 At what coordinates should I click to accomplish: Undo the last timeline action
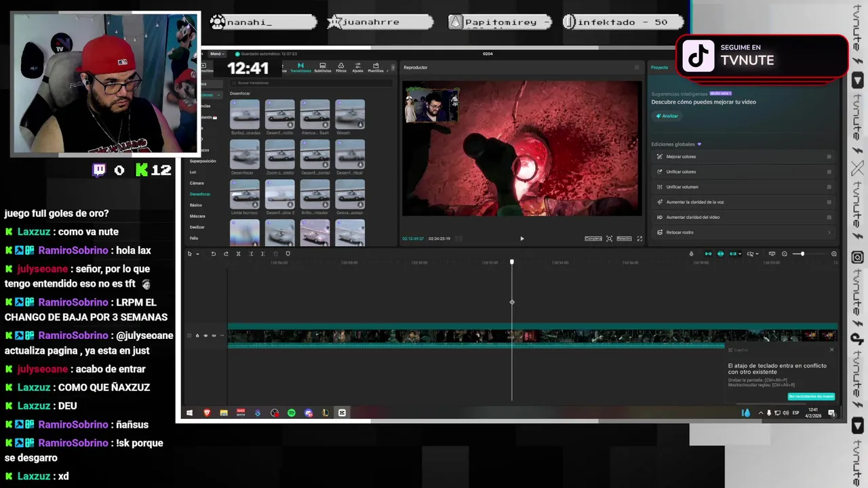tap(214, 253)
